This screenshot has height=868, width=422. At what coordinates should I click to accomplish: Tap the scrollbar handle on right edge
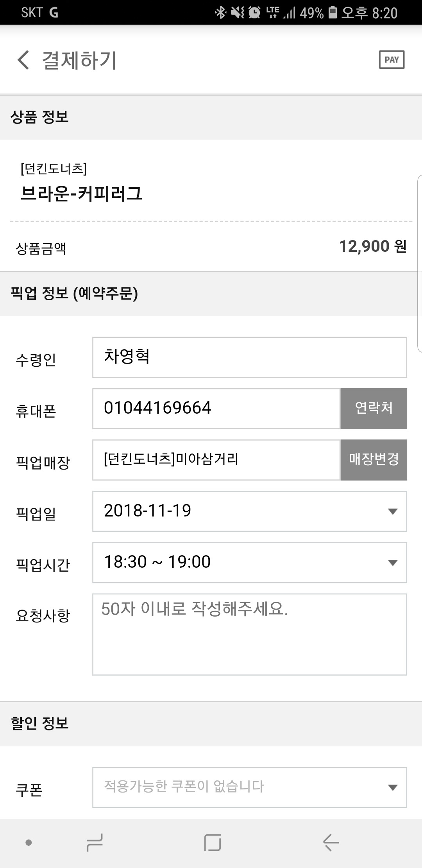click(x=420, y=264)
